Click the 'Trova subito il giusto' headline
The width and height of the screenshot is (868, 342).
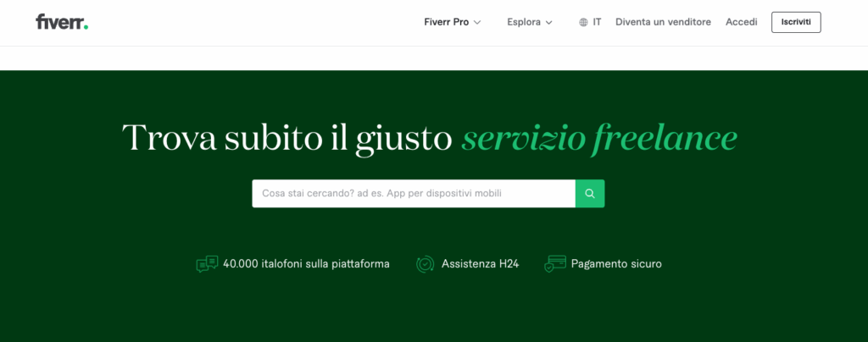coord(287,138)
